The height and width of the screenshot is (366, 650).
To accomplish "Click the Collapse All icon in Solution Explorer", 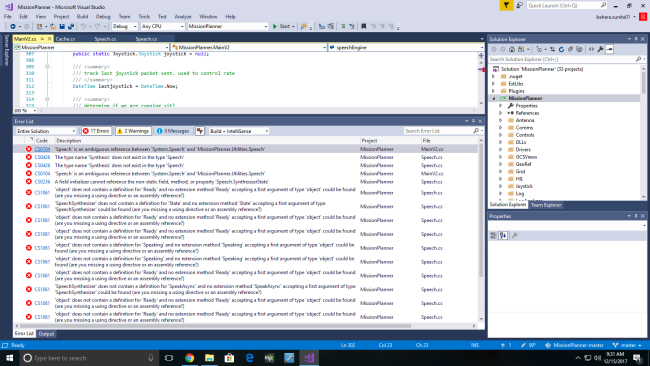I will (570, 49).
